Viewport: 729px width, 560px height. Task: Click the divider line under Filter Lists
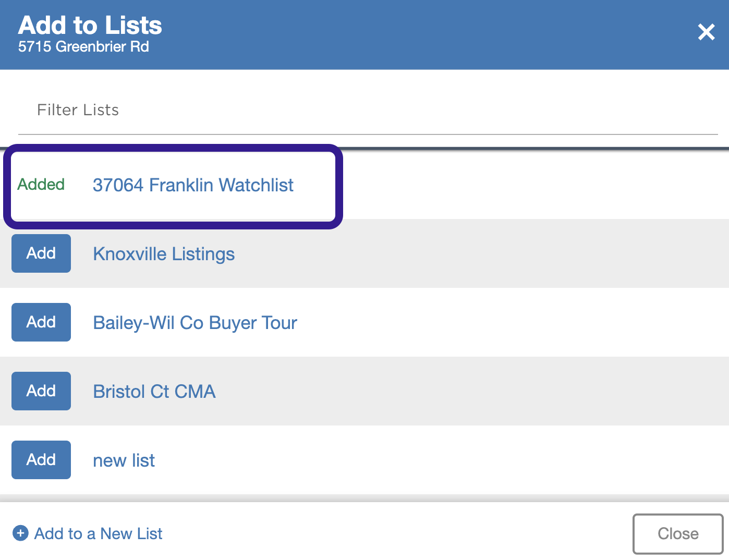(368, 135)
